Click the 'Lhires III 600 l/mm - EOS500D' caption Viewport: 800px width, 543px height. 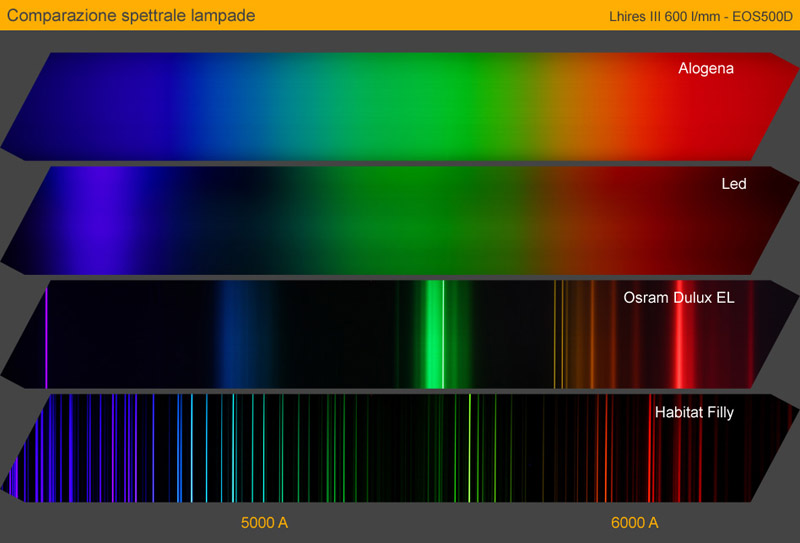pos(701,16)
